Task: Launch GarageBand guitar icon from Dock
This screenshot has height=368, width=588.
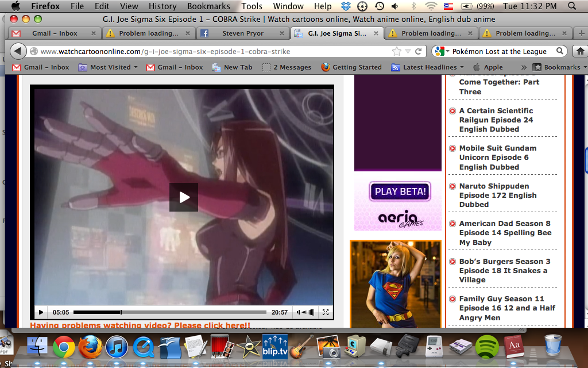Action: click(301, 346)
